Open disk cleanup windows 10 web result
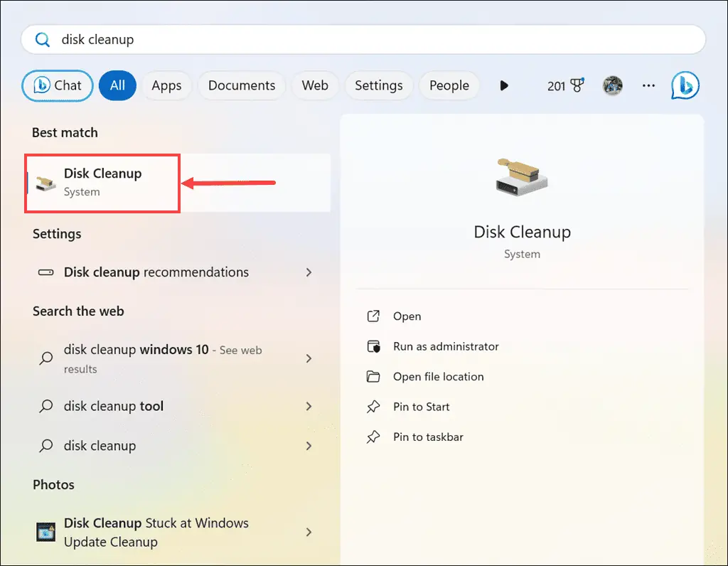 pyautogui.click(x=176, y=358)
